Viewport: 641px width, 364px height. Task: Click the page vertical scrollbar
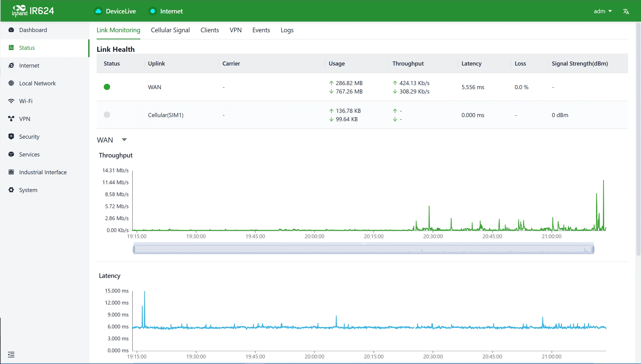pos(638,139)
